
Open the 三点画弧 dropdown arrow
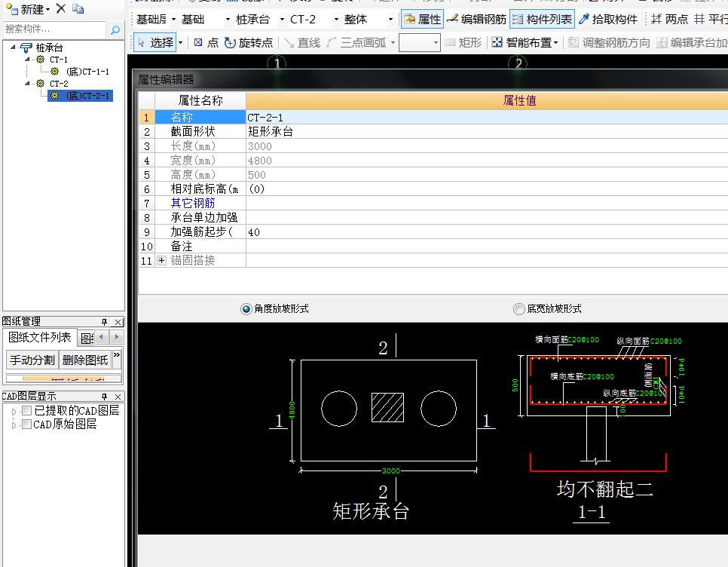[393, 43]
